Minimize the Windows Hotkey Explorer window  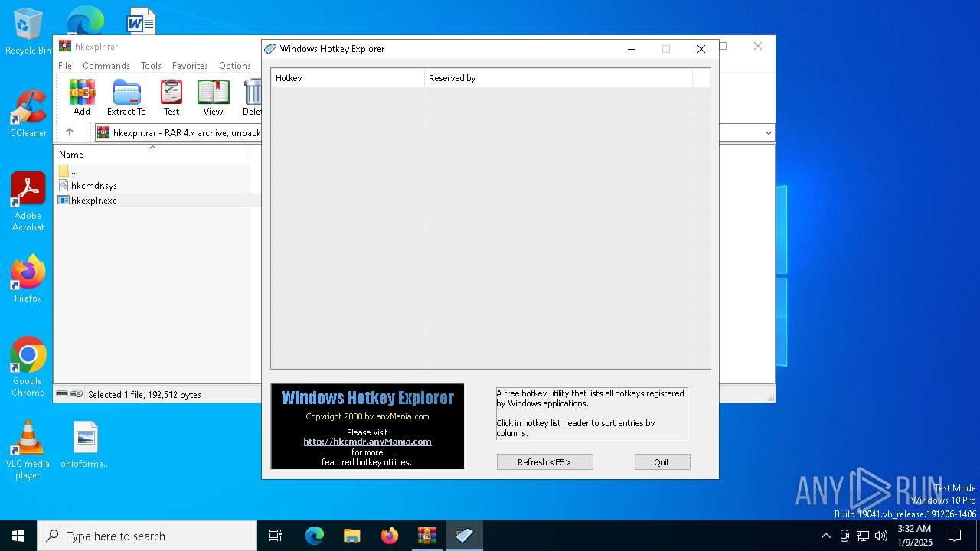[632, 49]
